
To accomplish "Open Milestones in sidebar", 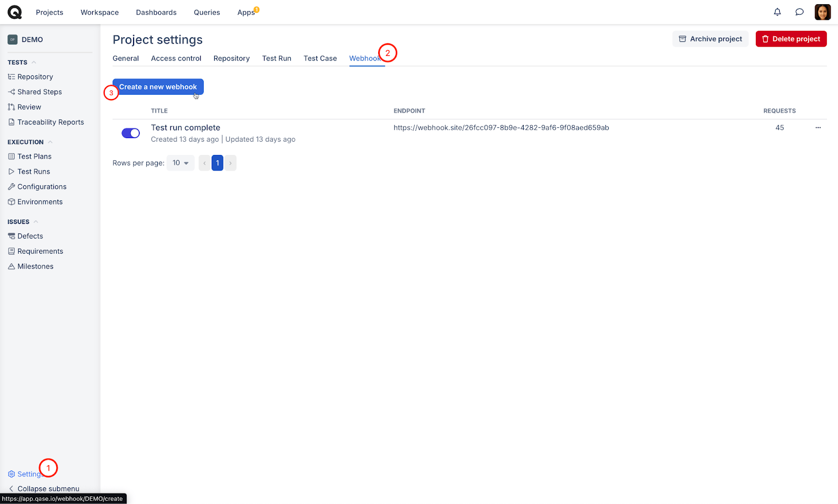I will (x=35, y=267).
